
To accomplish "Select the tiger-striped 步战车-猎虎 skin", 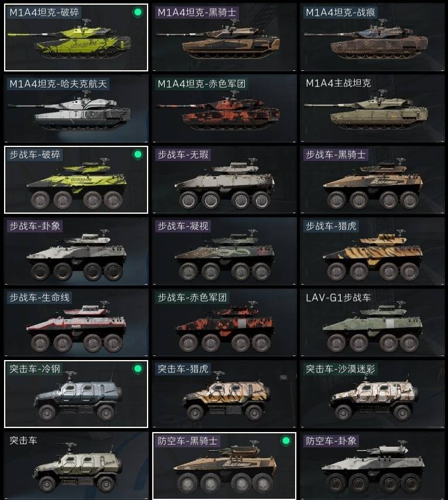I will [372, 251].
